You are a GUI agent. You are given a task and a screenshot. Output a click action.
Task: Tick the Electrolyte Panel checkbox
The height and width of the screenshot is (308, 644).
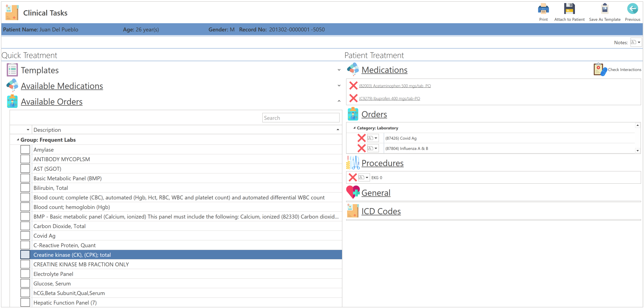point(25,274)
